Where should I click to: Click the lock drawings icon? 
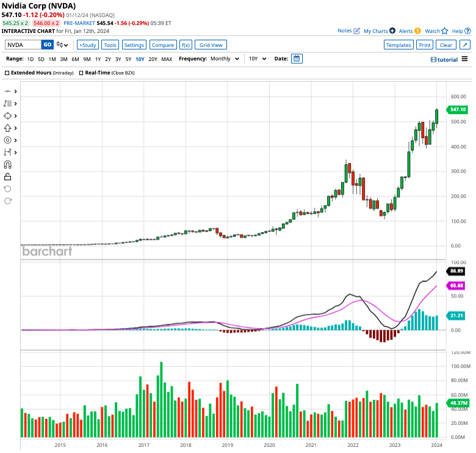8,177
